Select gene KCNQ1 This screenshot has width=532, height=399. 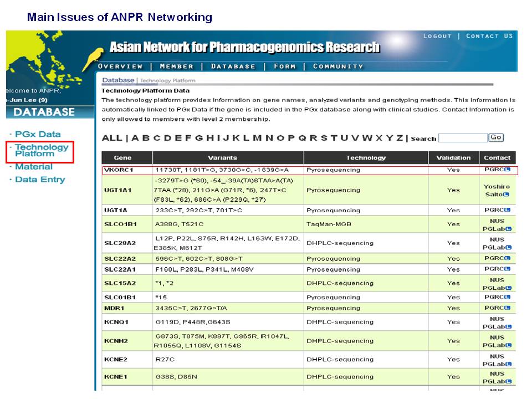[116, 322]
